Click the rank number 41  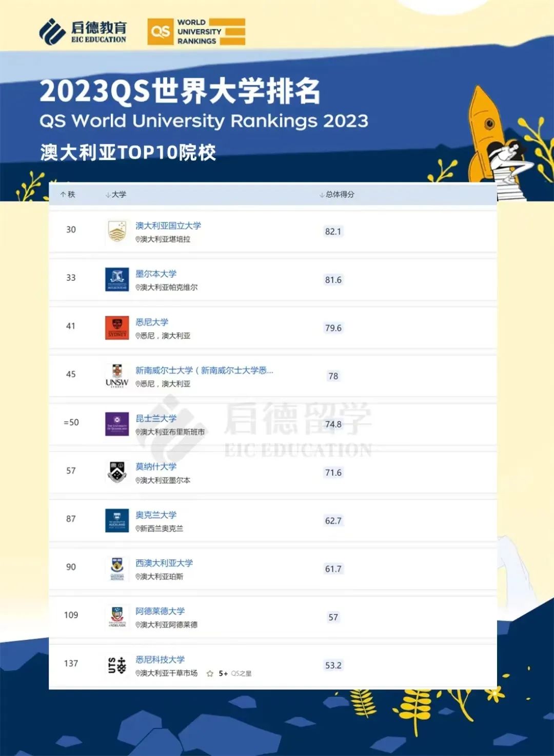tap(71, 326)
